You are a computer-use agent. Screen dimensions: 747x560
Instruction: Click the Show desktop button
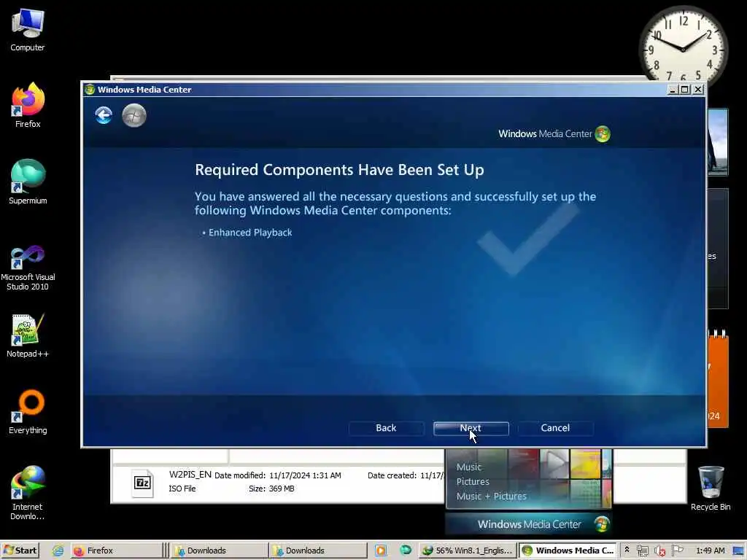tap(739, 551)
